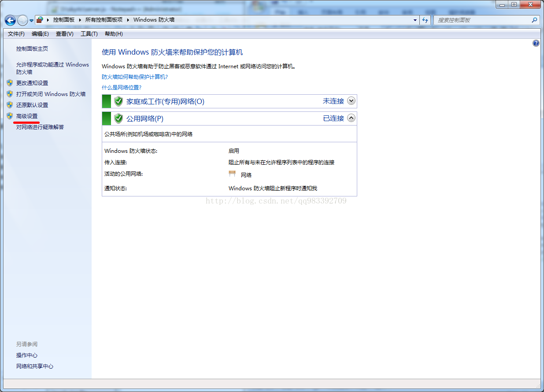Click the Control Panel icon in address bar
This screenshot has width=544, height=392.
click(x=40, y=20)
